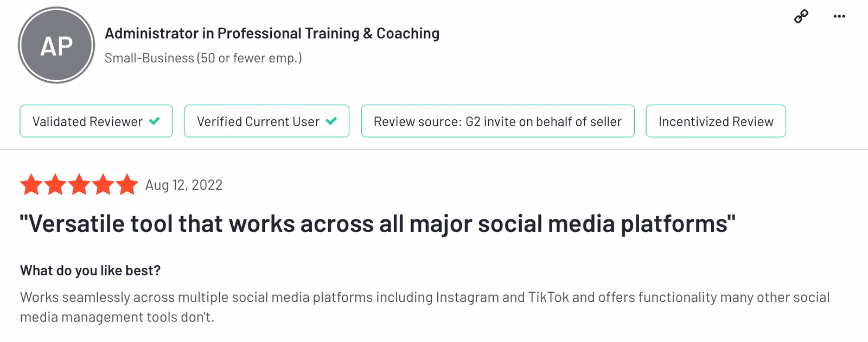This screenshot has width=868, height=342.
Task: Click the review title about versatile social media tool
Action: [378, 223]
